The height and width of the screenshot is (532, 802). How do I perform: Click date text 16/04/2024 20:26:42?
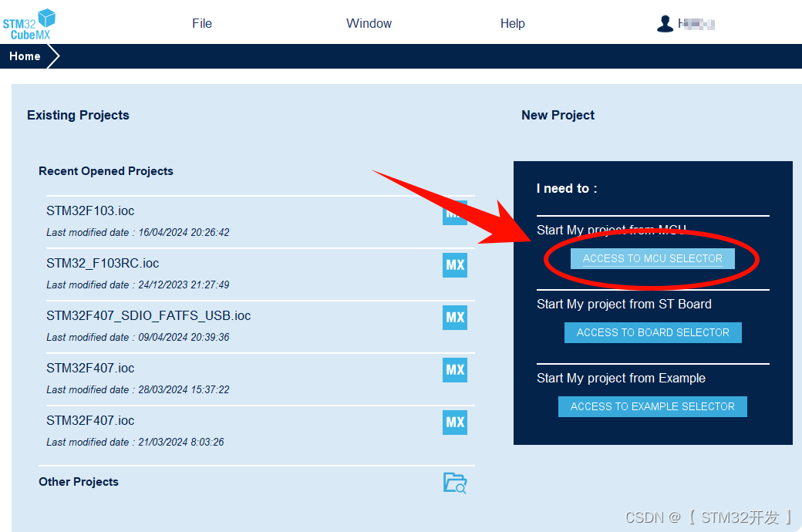(x=184, y=232)
